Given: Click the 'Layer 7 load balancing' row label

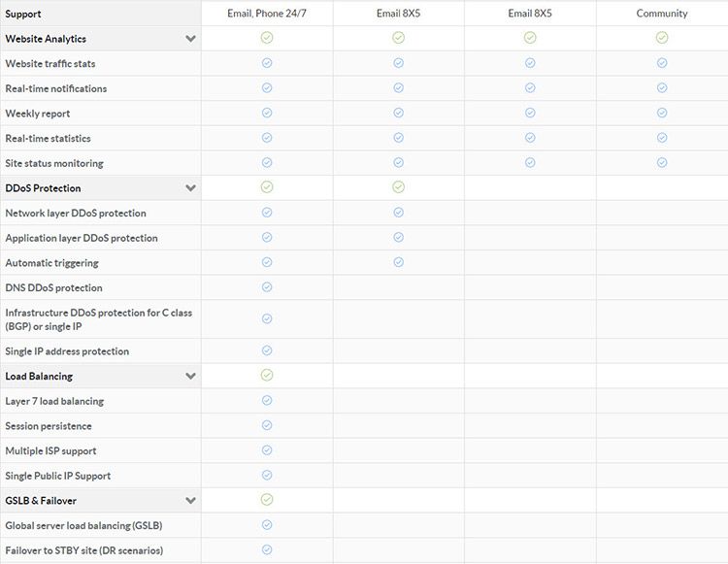Looking at the screenshot, I should pyautogui.click(x=54, y=401).
